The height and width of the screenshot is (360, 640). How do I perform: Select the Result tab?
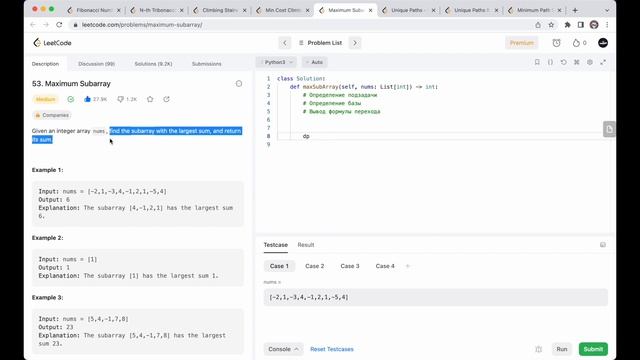306,245
